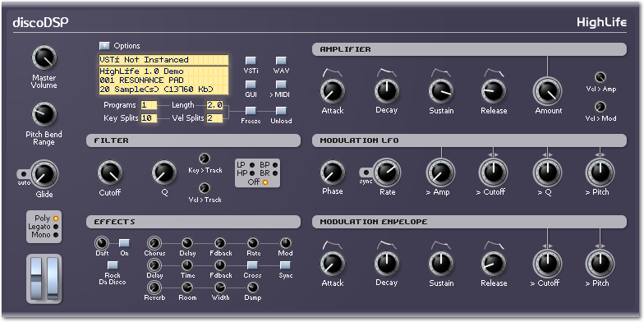Image resolution: width=644 pixels, height=322 pixels.
Task: Click the Chorus Rate knob
Action: [x=253, y=243]
